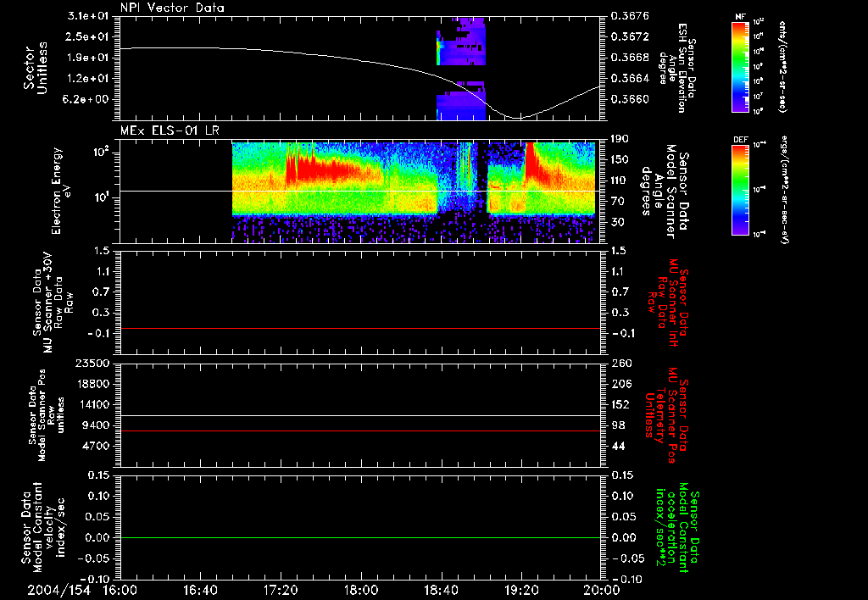Click the red line in Scanner Pos panel
Screen dimensions: 868x600
pyautogui.click(x=360, y=431)
